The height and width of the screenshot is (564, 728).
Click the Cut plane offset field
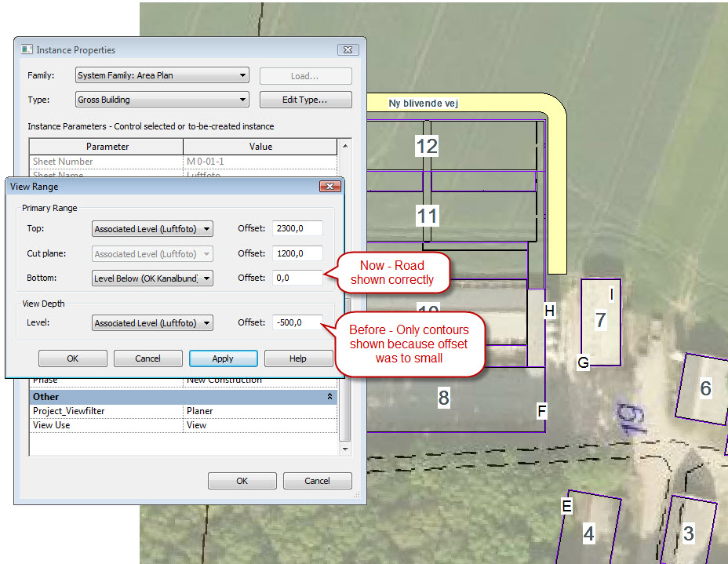click(297, 253)
